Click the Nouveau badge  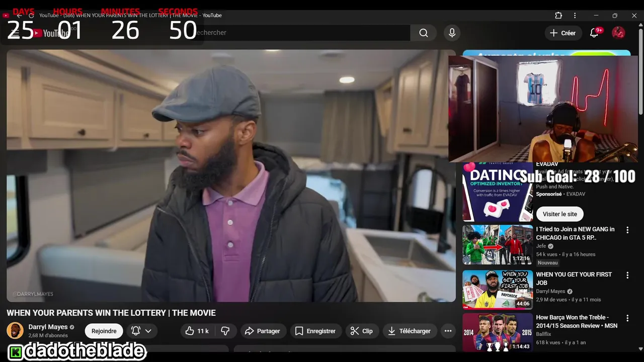548,263
